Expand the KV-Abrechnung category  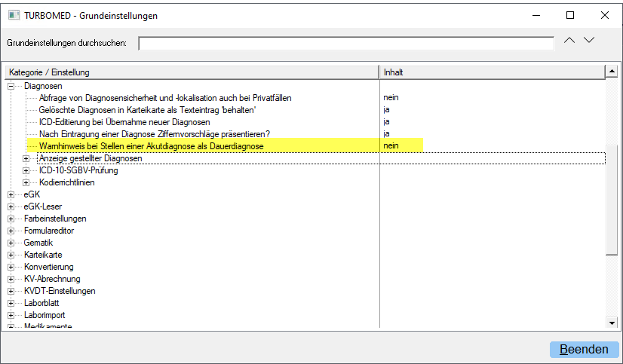coord(11,279)
